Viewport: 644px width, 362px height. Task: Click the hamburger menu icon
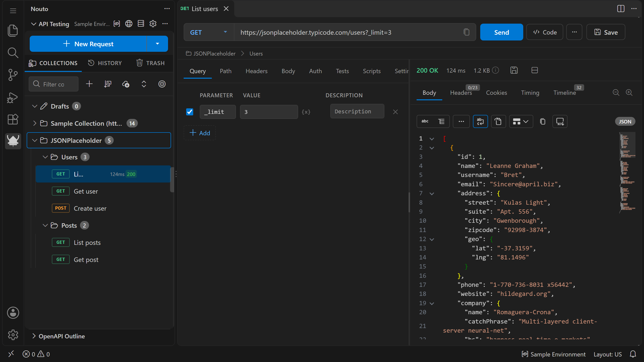(x=13, y=11)
